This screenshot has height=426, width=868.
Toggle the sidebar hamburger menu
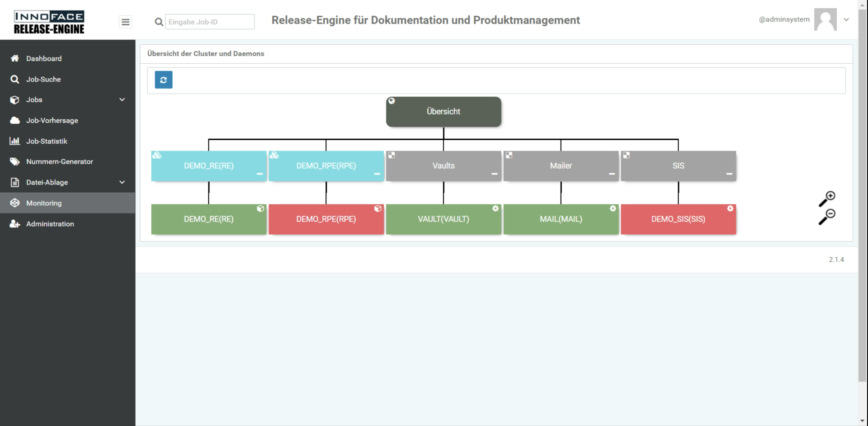pos(126,22)
